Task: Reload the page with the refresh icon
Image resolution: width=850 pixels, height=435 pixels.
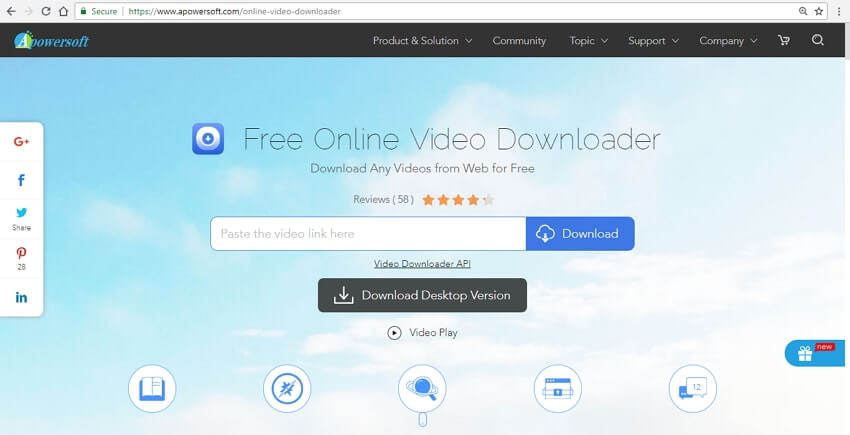Action: point(46,11)
